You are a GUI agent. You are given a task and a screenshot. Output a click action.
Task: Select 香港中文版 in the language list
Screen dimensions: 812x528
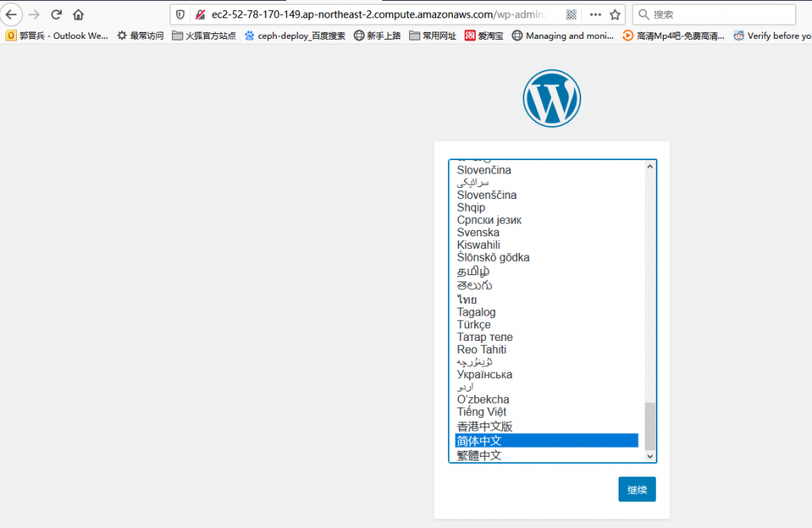[x=547, y=426]
